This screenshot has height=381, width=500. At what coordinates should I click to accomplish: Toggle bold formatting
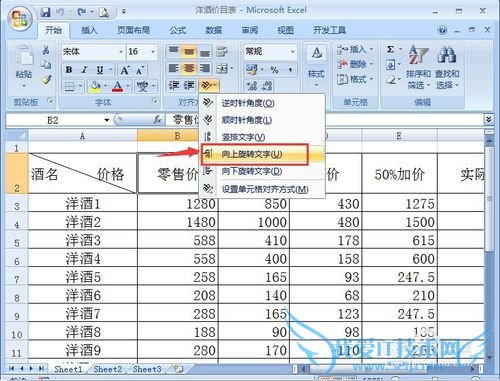tap(69, 70)
